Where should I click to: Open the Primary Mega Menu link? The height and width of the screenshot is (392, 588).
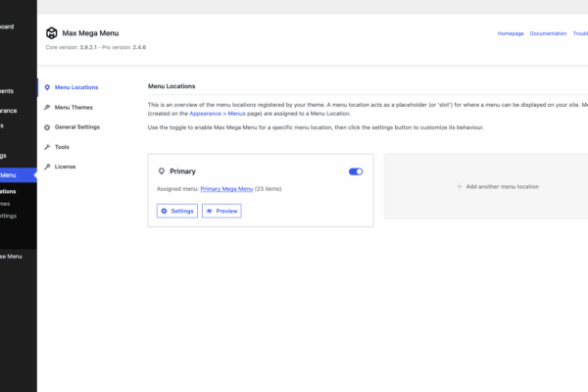[x=226, y=189]
